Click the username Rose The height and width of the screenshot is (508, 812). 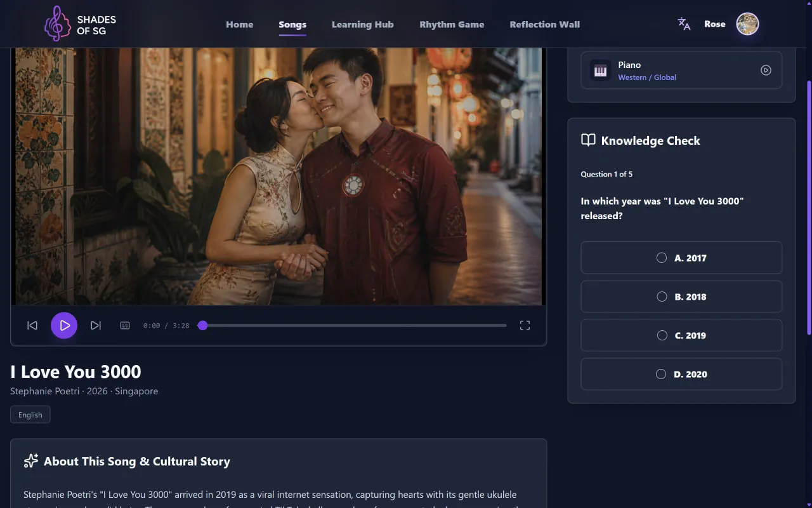pyautogui.click(x=715, y=24)
